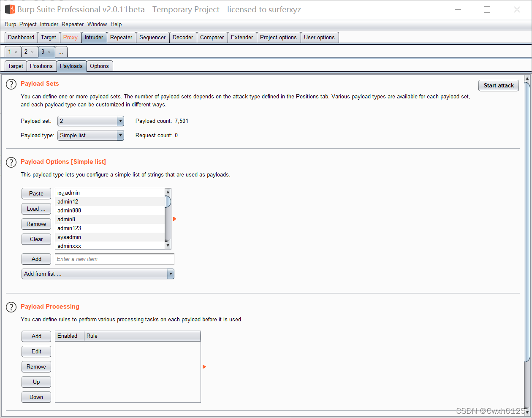Open the Payload set dropdown
Viewport: 532px width, 418px height.
[x=91, y=121]
